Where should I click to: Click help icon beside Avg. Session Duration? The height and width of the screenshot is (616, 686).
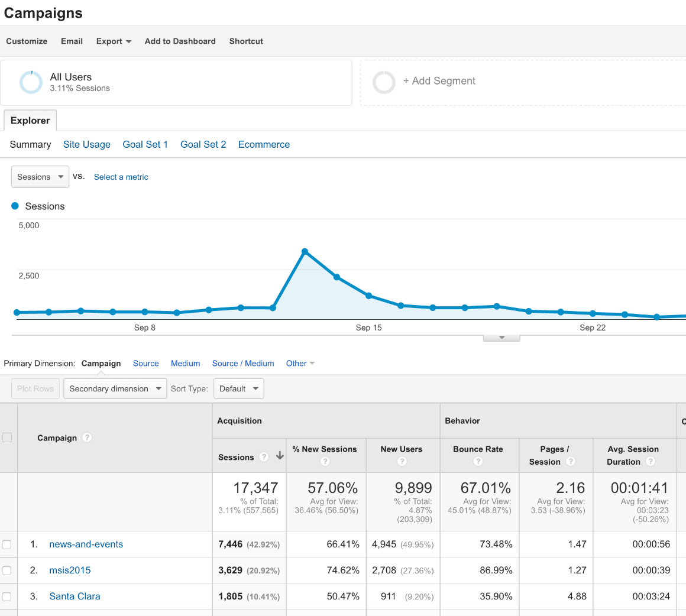pos(651,462)
